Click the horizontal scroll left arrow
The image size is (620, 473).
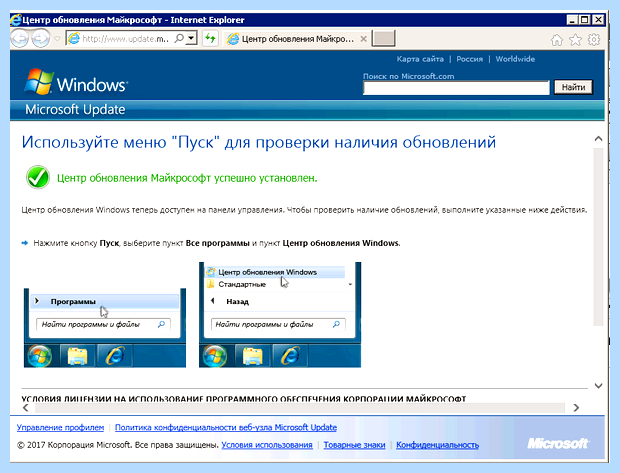click(26, 407)
